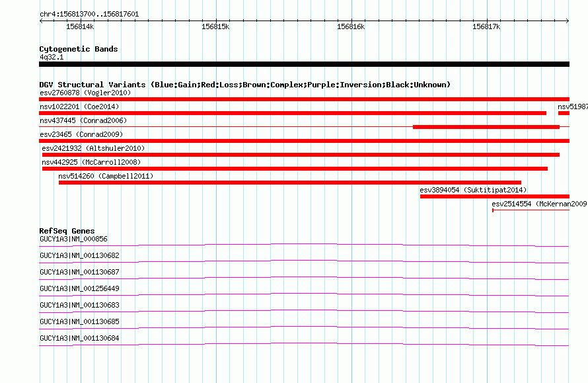Viewport: 588px width, 383px height.
Task: Click the esv2421932 (Altshuler2010) label
Action: 93,148
